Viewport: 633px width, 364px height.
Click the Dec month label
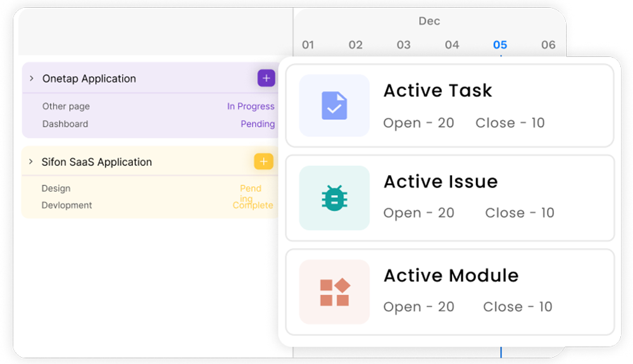429,21
